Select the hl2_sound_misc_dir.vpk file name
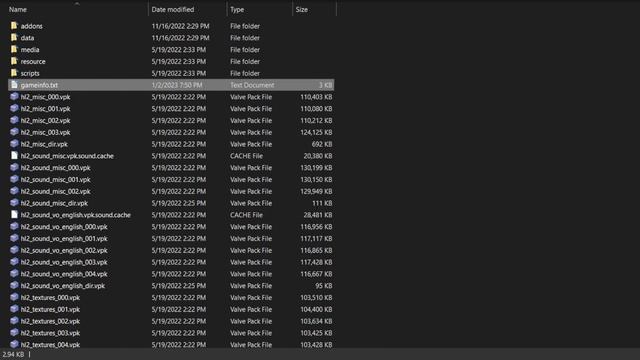This screenshot has height=360, width=640. click(54, 203)
